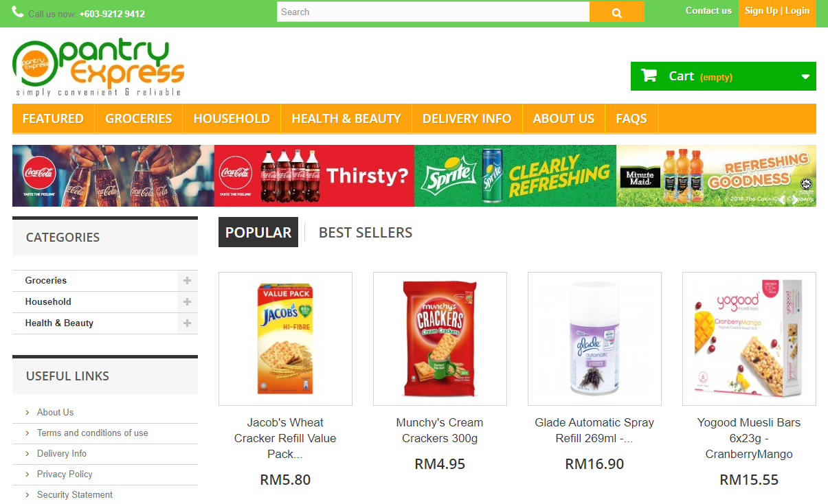Switch to the Best Sellers tab
This screenshot has width=828, height=504.
click(366, 232)
